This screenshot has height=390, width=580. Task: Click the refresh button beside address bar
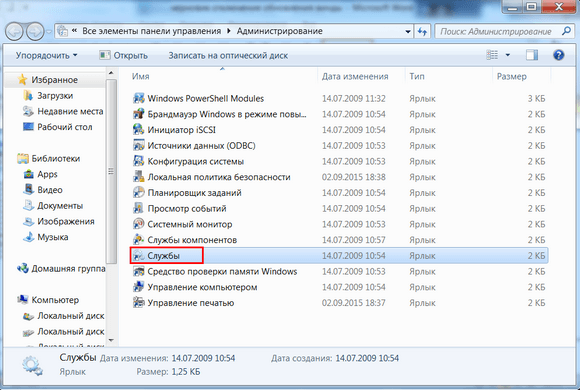(422, 31)
